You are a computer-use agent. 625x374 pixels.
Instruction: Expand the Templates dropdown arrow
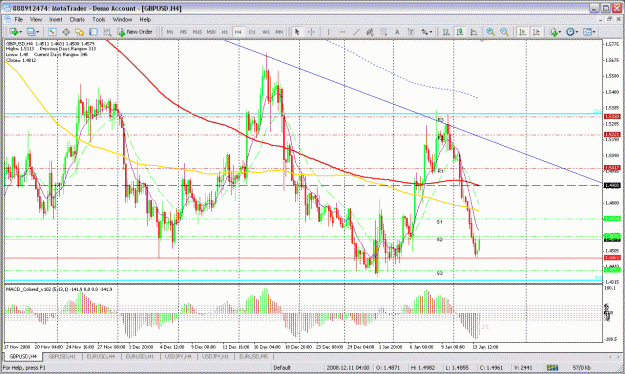click(594, 32)
